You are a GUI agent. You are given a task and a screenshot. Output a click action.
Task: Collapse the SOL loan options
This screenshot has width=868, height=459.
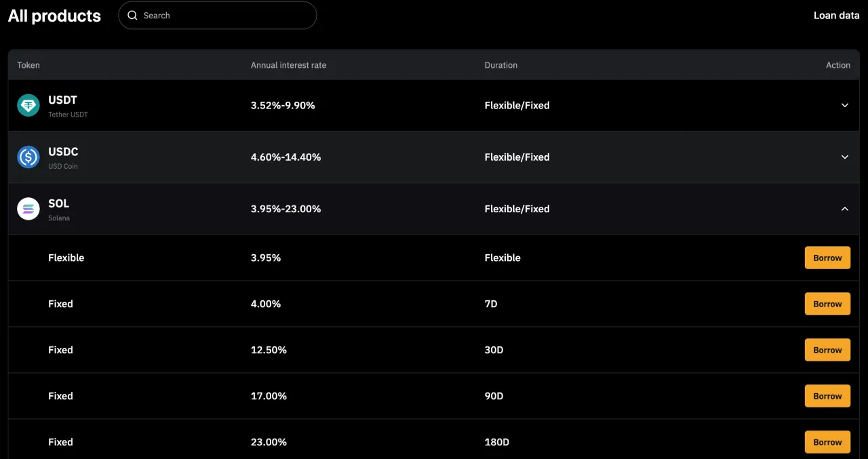point(845,209)
